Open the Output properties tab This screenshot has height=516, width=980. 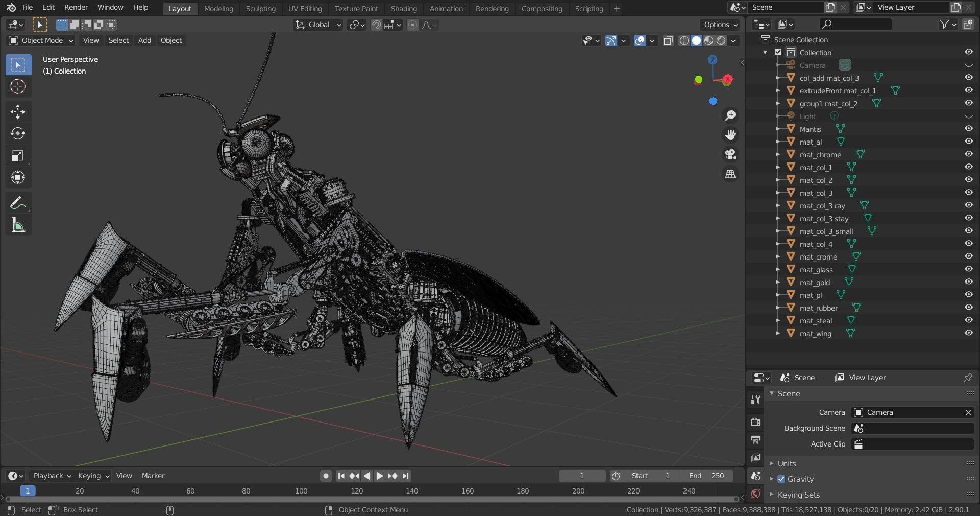coord(755,440)
